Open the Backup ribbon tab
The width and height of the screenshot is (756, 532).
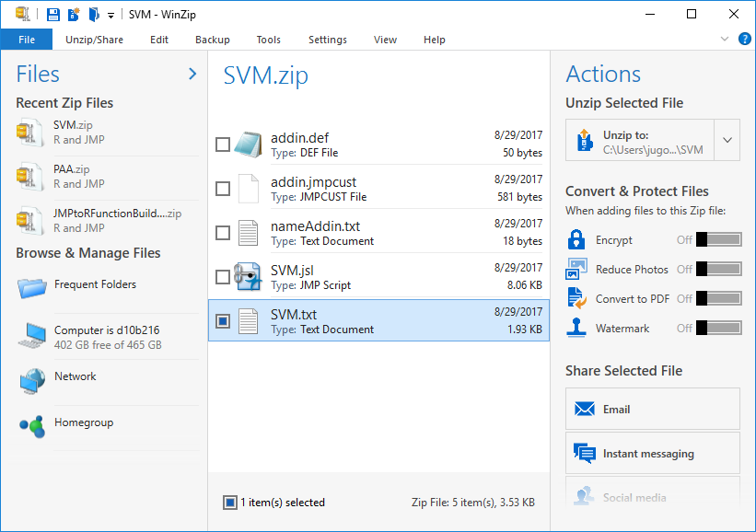[213, 40]
